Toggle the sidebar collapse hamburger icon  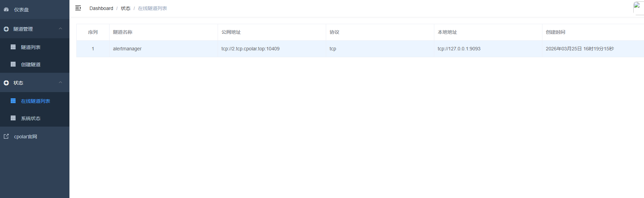pyautogui.click(x=78, y=8)
